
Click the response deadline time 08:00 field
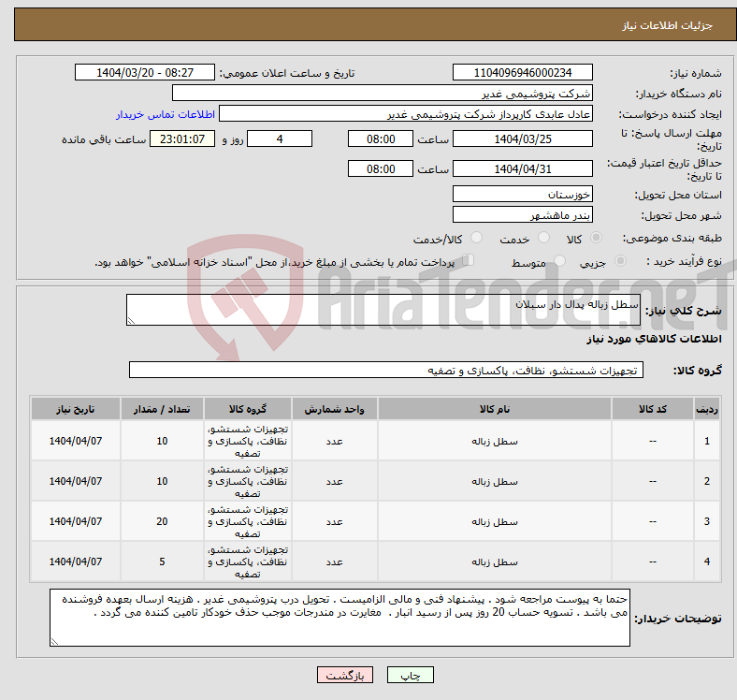click(381, 139)
